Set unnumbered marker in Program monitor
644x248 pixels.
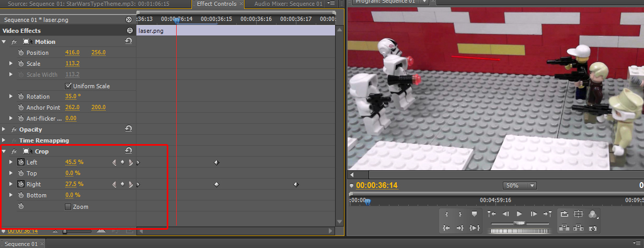tap(475, 214)
